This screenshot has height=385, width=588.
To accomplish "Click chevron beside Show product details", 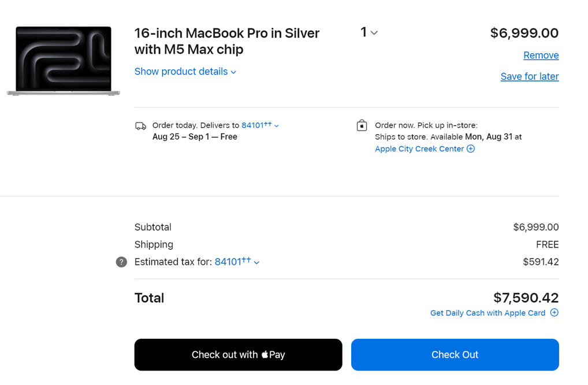I will (x=233, y=72).
